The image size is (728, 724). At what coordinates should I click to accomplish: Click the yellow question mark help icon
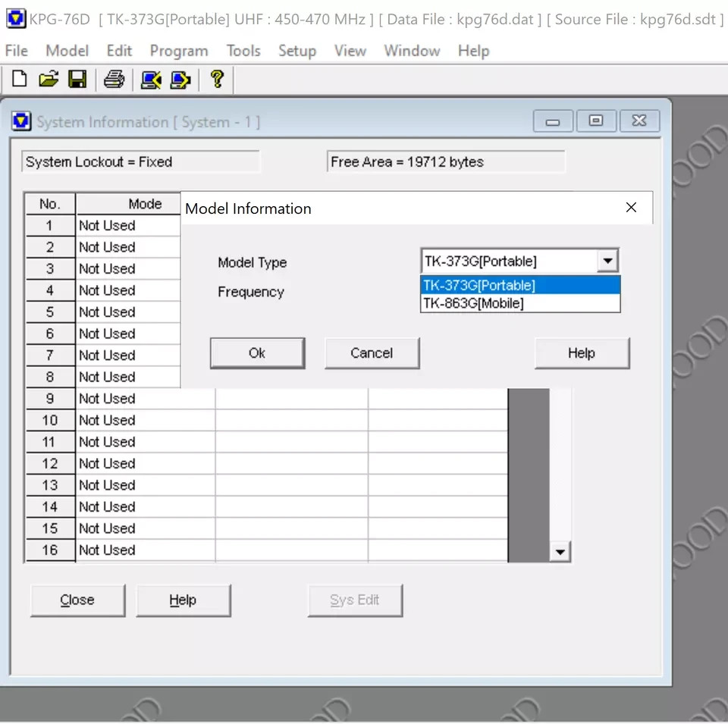[217, 78]
